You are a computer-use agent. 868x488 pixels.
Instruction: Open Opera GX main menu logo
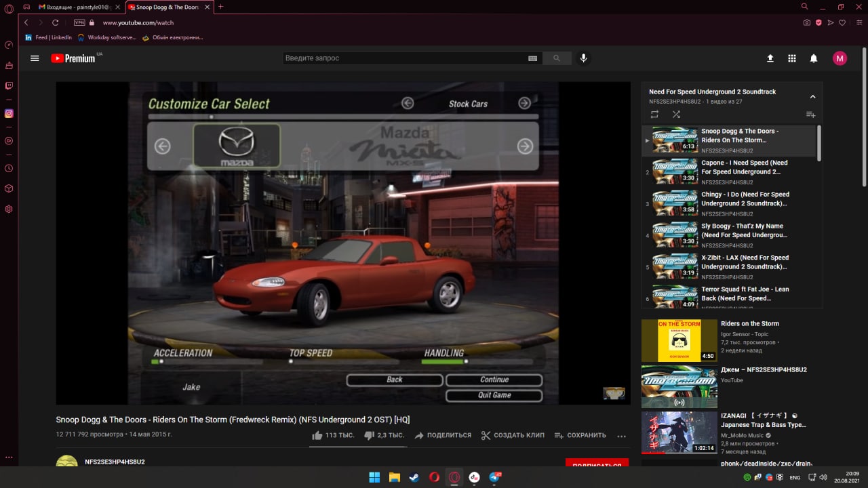[9, 8]
